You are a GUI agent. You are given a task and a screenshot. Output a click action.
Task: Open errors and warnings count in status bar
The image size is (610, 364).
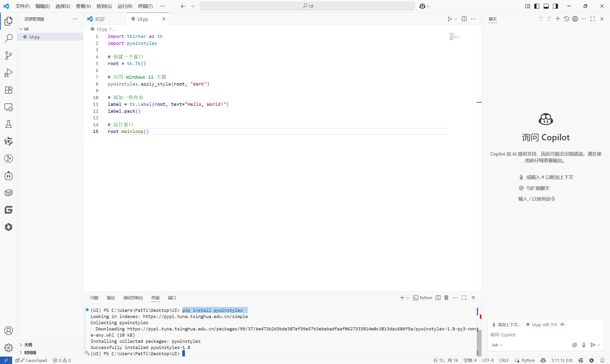tap(62, 360)
